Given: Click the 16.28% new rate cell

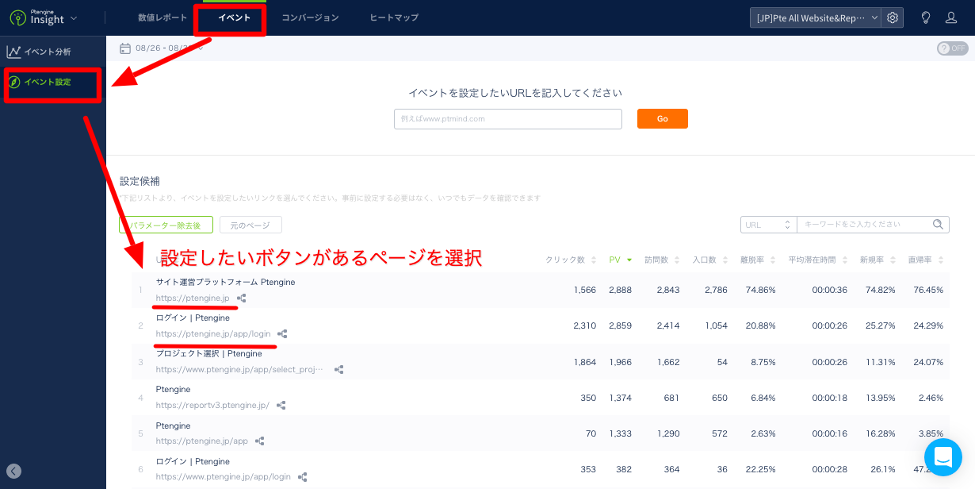Looking at the screenshot, I should (881, 433).
